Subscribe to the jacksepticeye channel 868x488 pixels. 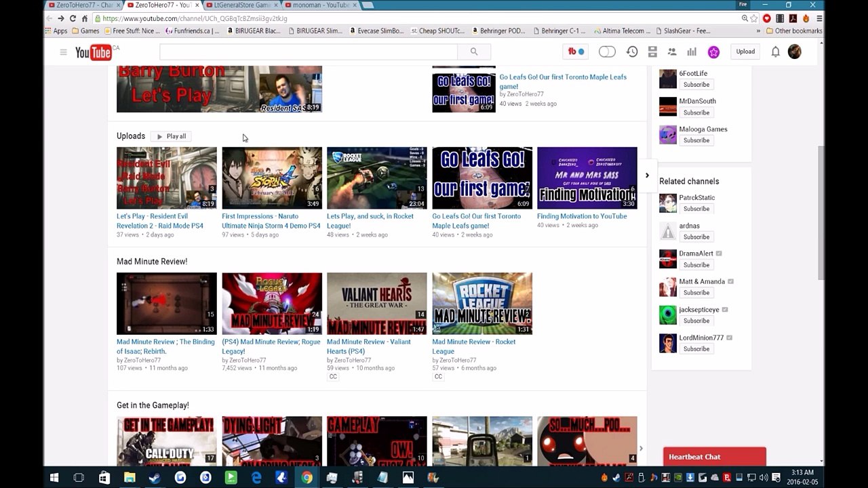pos(696,321)
